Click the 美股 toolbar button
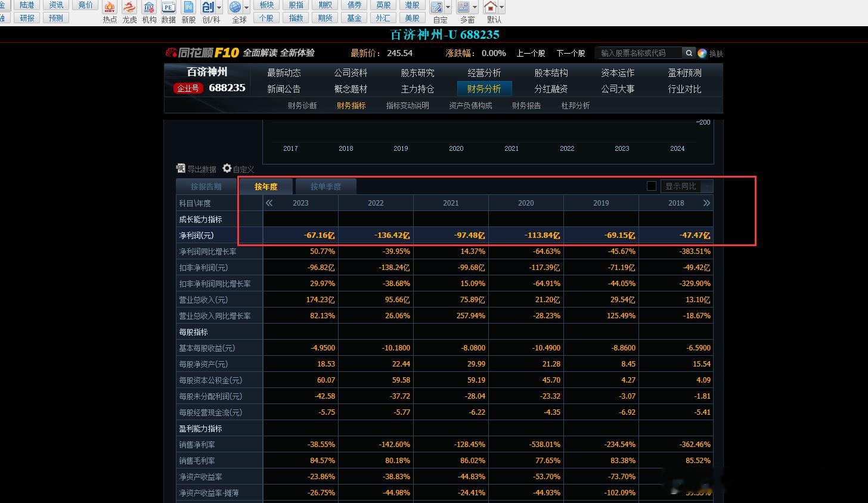This screenshot has height=503, width=868. pyautogui.click(x=413, y=18)
